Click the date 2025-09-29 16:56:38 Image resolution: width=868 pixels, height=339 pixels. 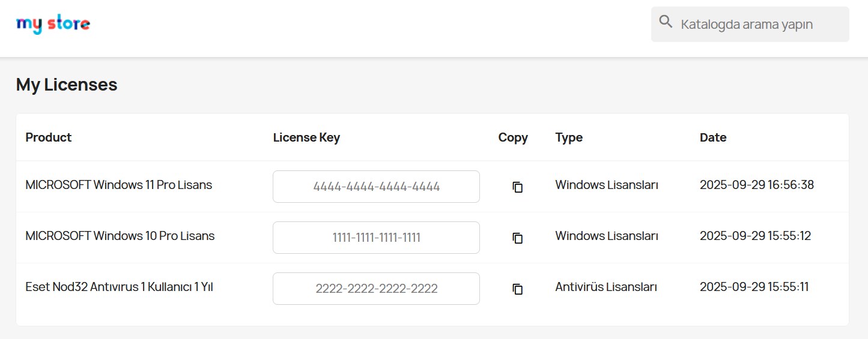(756, 185)
